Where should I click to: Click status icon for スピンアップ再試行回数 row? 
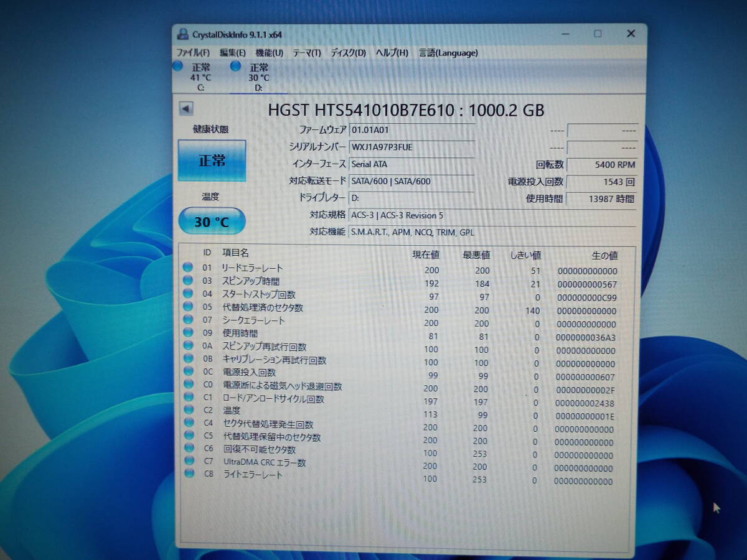pos(188,346)
